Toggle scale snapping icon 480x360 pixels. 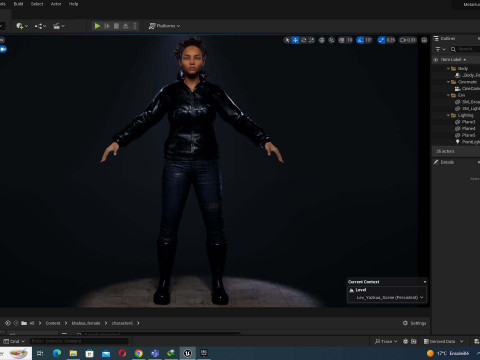381,40
